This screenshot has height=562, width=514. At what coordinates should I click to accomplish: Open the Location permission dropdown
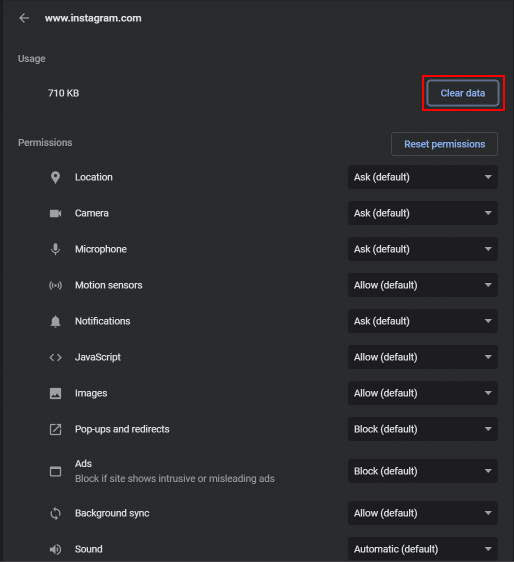[x=423, y=177]
